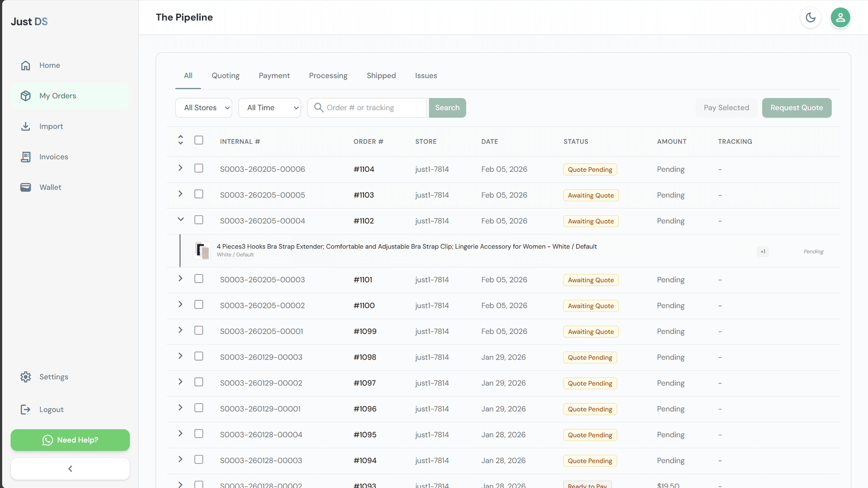Click the search magnifier icon

point(319,107)
